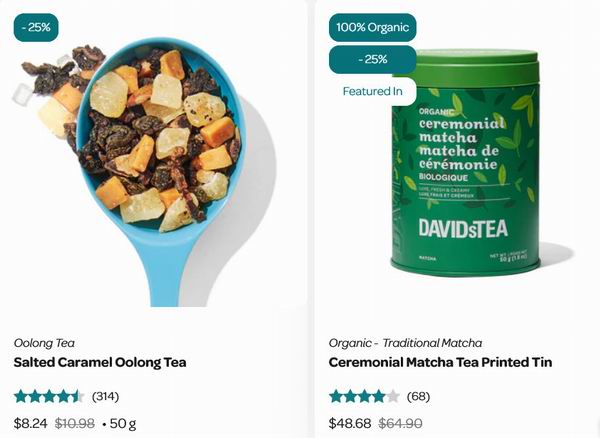
Task: Click the Ceremonial Matcha Tea Printed Tin title
Action: (440, 362)
